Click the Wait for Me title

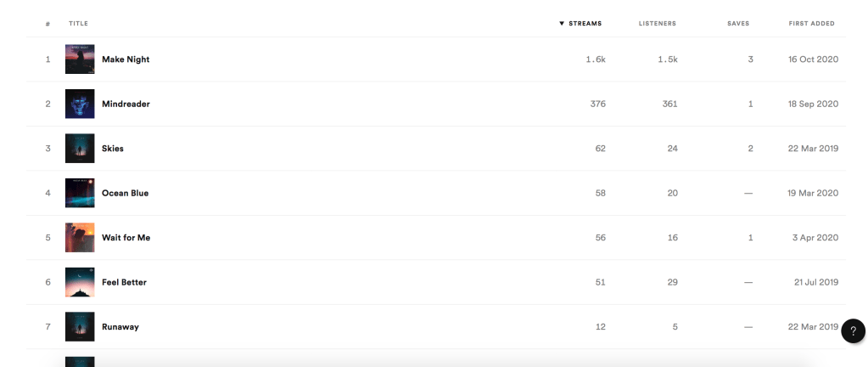point(126,238)
